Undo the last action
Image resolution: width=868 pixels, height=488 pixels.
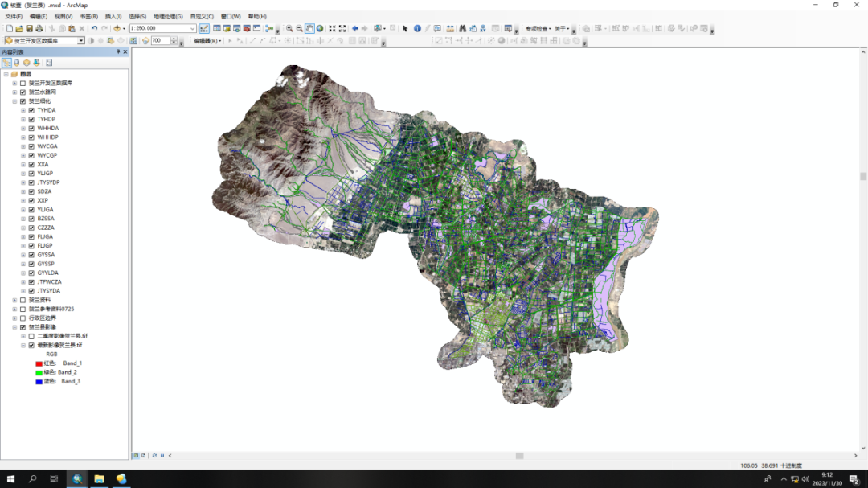(94, 28)
